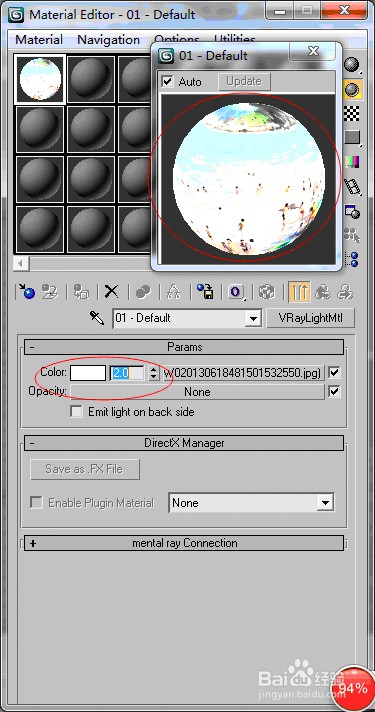Open the Utilities menu

click(x=235, y=40)
